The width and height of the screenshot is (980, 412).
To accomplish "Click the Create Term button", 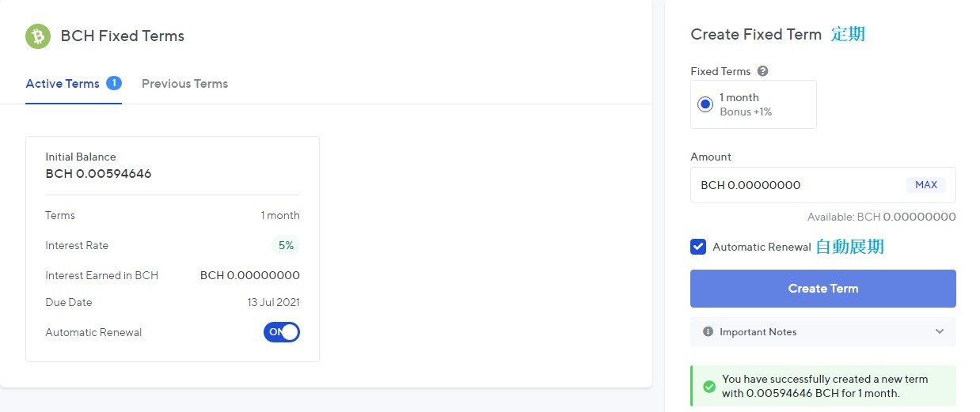I will coord(823,289).
